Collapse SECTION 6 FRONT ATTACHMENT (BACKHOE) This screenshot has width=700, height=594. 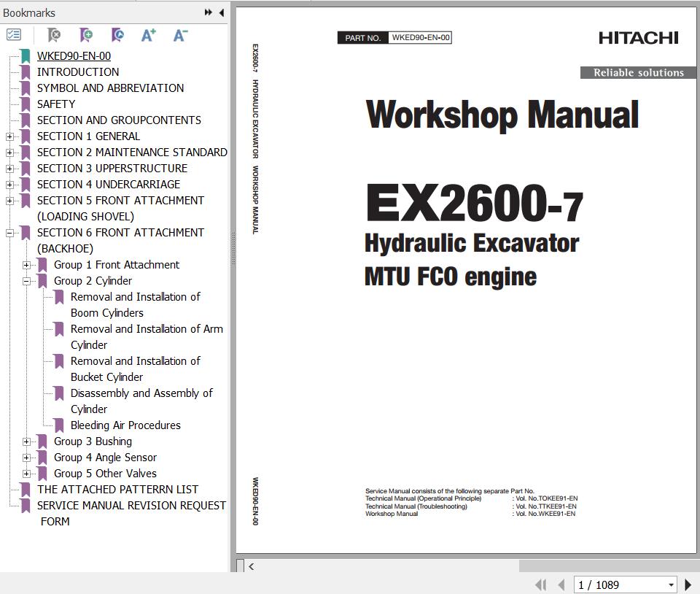tap(9, 233)
